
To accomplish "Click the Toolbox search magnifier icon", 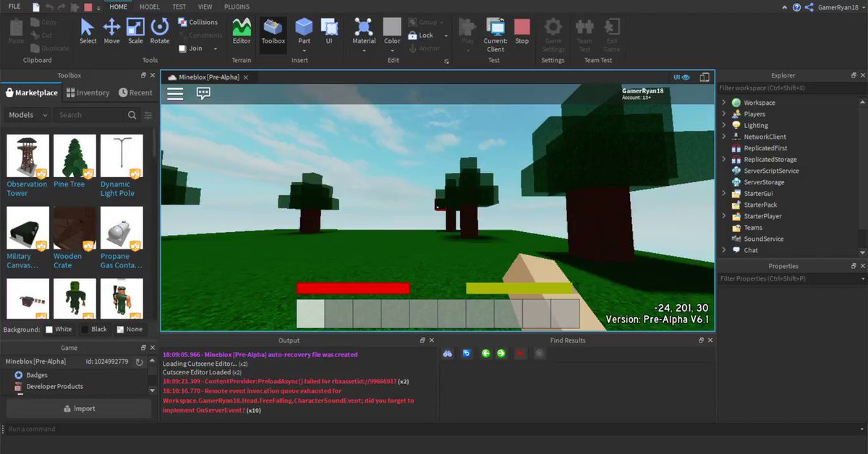I will pyautogui.click(x=132, y=115).
